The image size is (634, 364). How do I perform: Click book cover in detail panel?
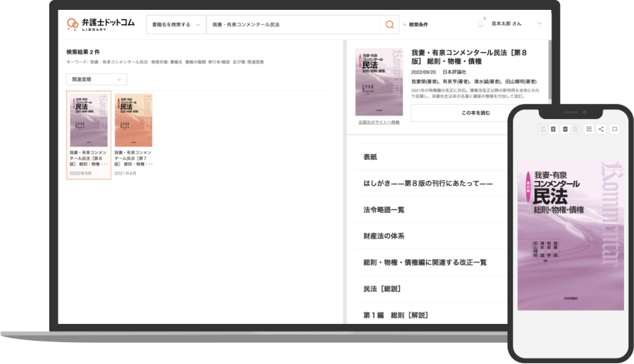tap(379, 82)
